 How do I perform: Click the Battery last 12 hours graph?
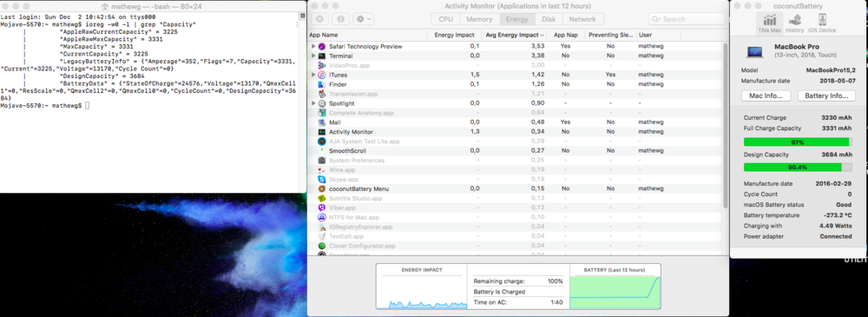pos(615,292)
